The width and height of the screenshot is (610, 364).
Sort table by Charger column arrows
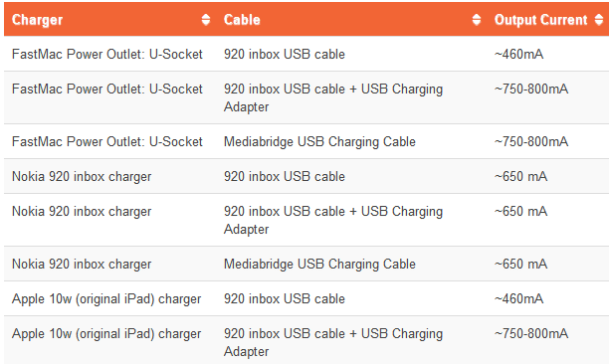(206, 20)
